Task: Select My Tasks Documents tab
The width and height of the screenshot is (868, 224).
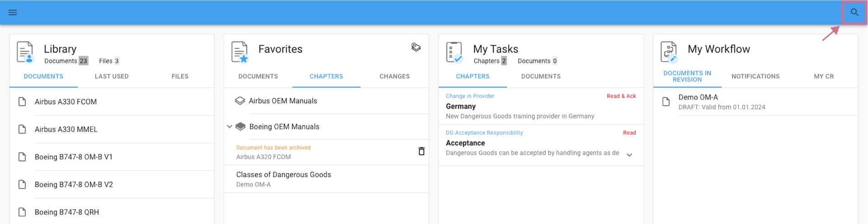Action: click(x=541, y=76)
